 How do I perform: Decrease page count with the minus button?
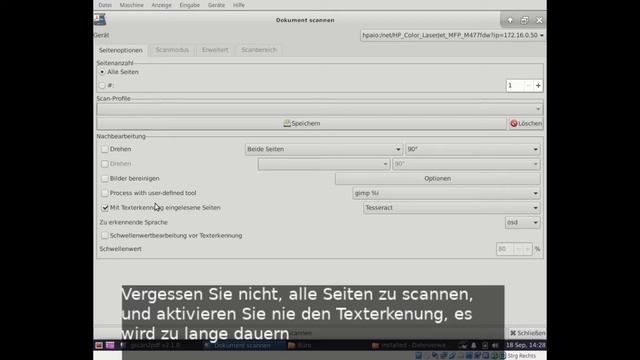pyautogui.click(x=529, y=85)
